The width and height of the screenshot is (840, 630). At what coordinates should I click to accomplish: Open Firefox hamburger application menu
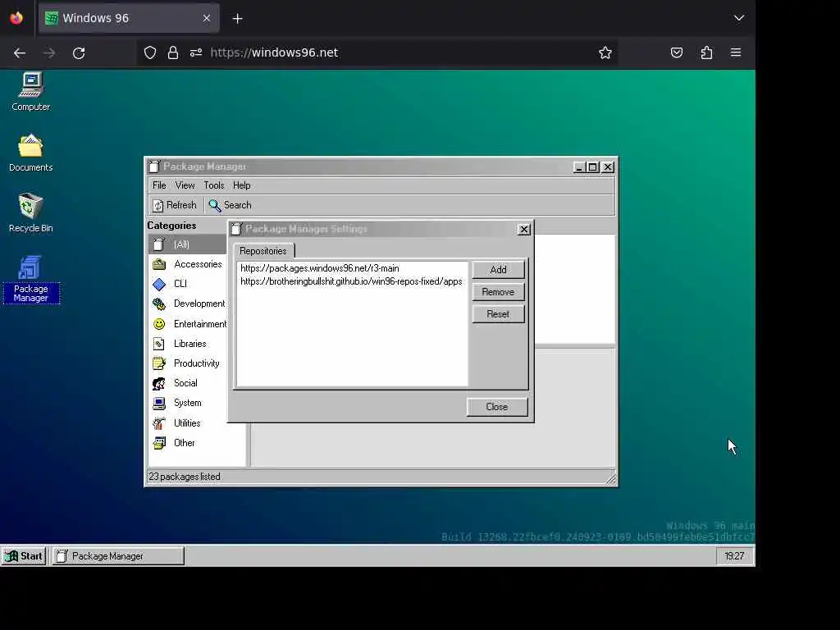736,52
